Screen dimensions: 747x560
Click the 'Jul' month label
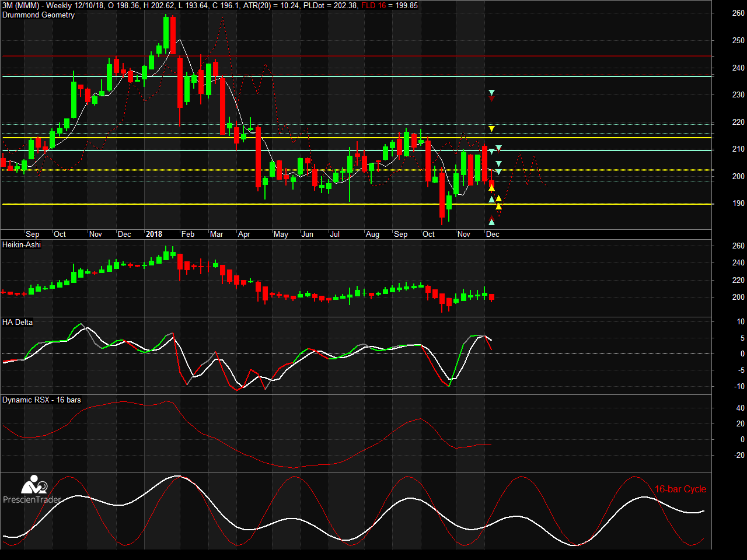(335, 234)
